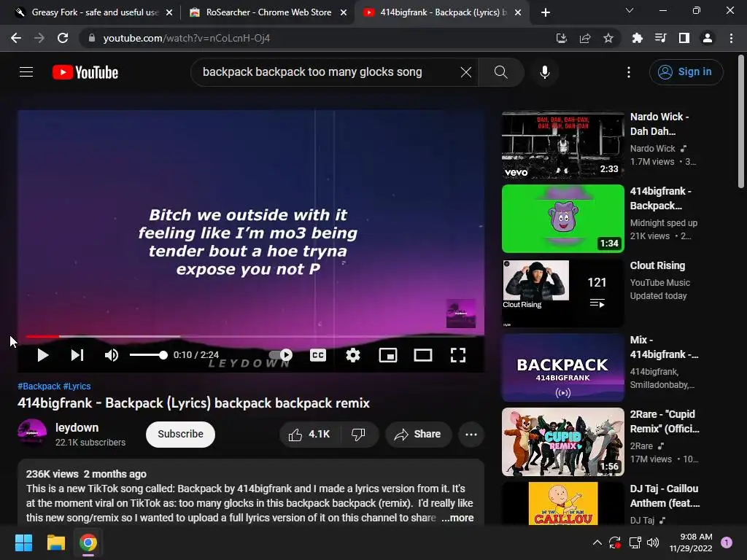The image size is (747, 560).
Task: Open player settings gear
Action: click(x=353, y=355)
